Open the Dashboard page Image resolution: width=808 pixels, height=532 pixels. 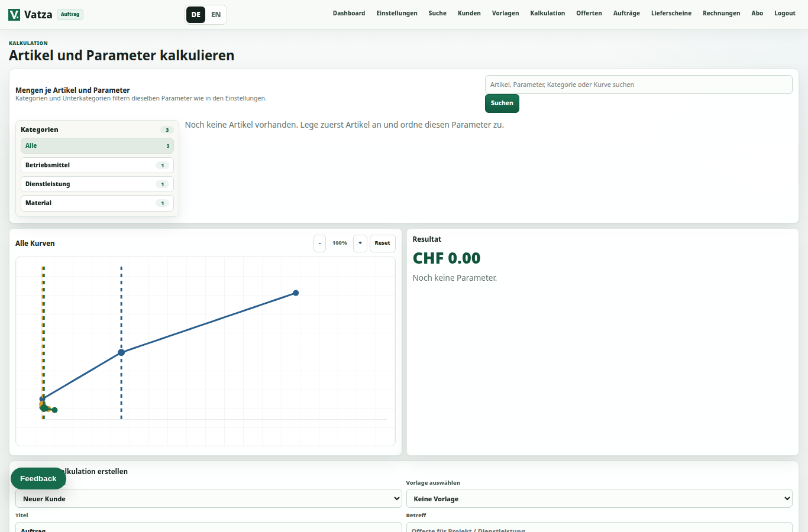349,13
